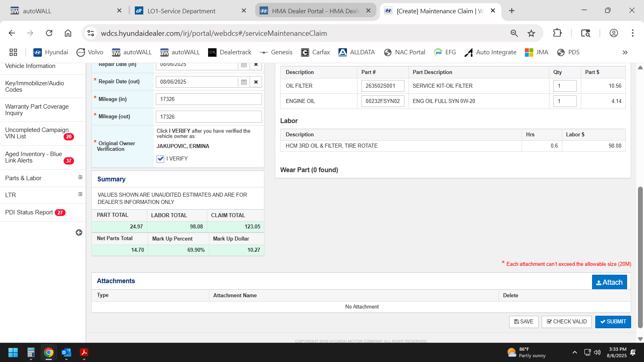Submit the maintenance claim
Screen dimensions: 644x362
[x=613, y=322]
